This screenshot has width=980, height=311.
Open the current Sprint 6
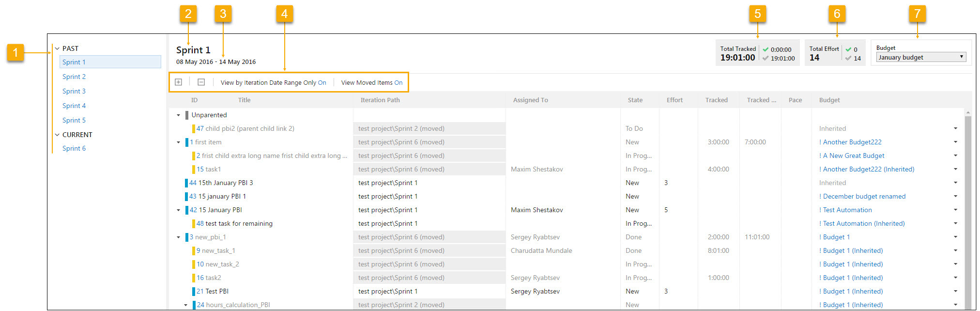coord(74,148)
